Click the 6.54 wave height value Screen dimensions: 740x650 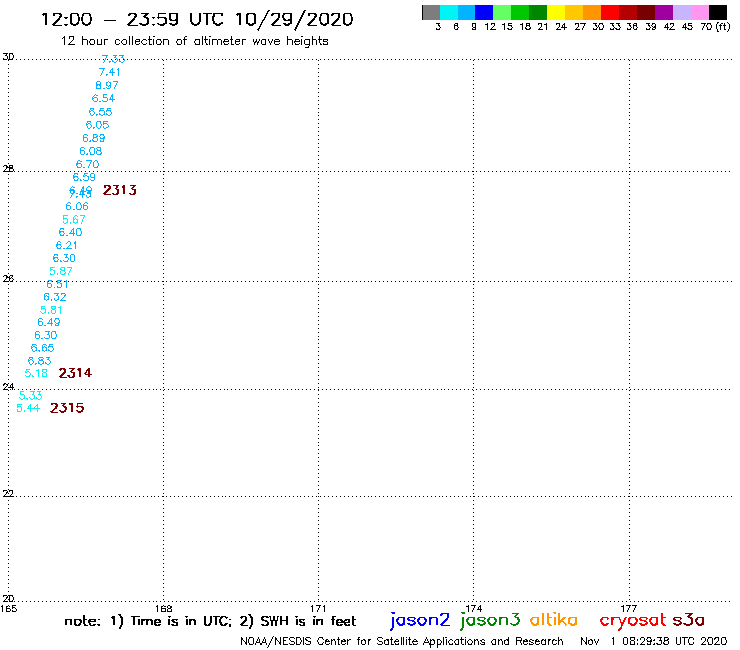pyautogui.click(x=103, y=98)
